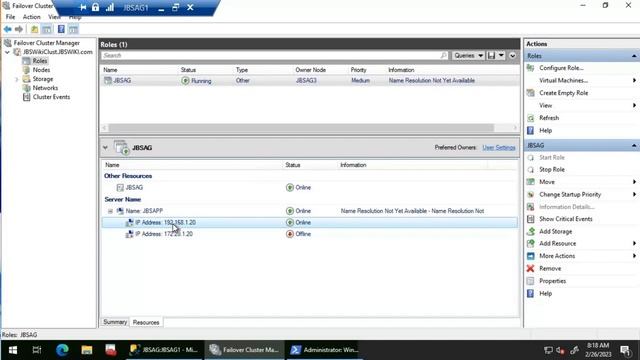
Task: Open the notification center icon
Action: pyautogui.click(x=625, y=350)
